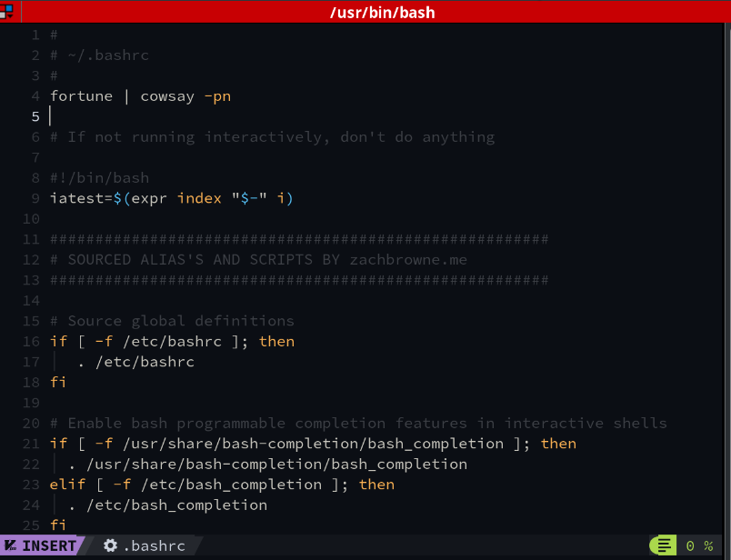The image size is (731, 560).
Task: Click the 'then' keyword on line 16
Action: (x=276, y=341)
